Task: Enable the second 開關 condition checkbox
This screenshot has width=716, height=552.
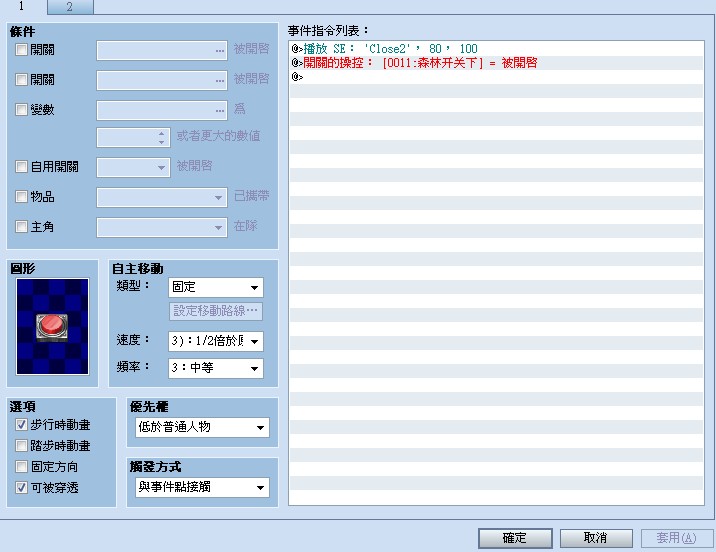Action: [21, 79]
